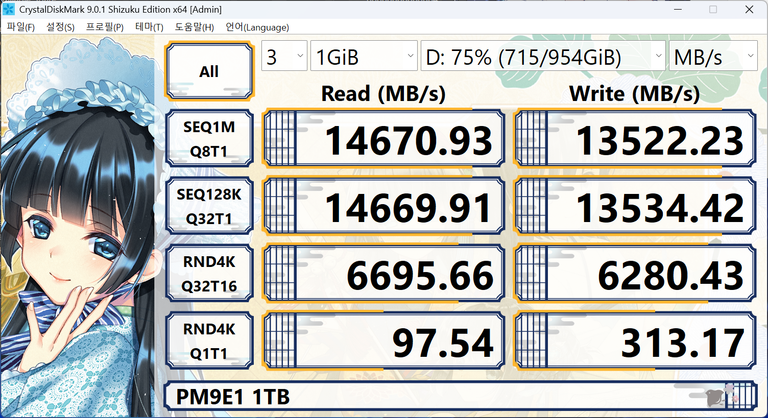Minimize the CrystalDiskMark window
The image size is (768, 418).
click(x=678, y=9)
